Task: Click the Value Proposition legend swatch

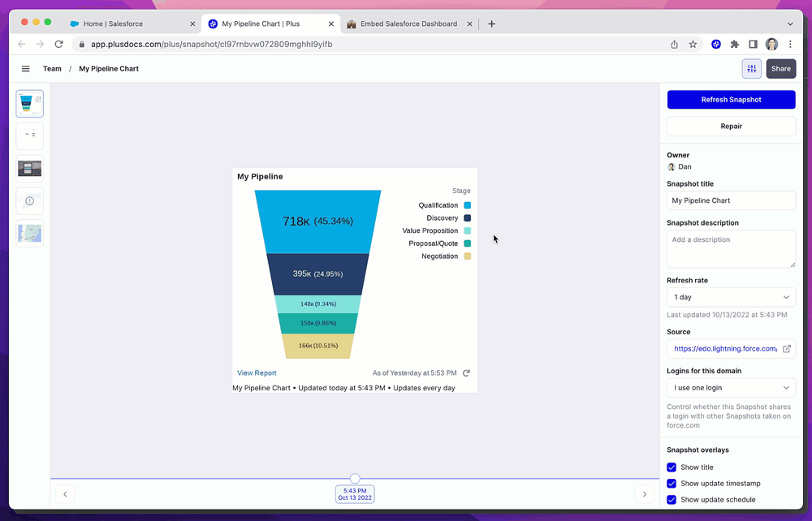Action: click(x=467, y=230)
